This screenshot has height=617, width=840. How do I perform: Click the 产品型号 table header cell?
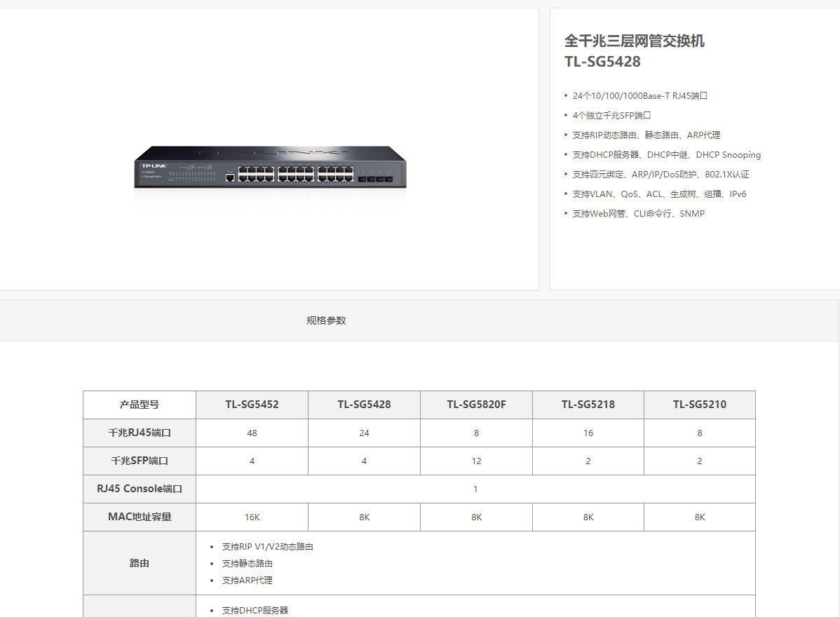coord(140,405)
